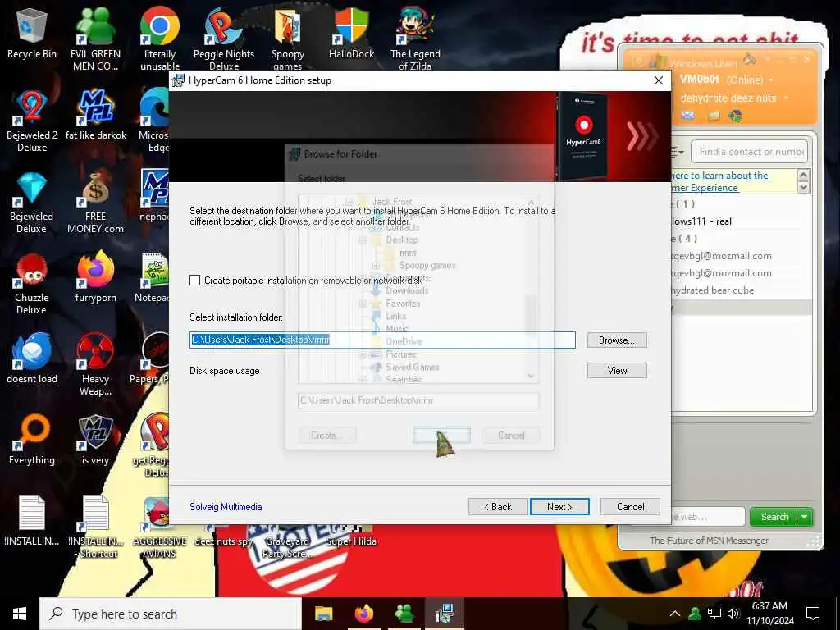Select the 'is very' shield shortcut
The width and height of the screenshot is (840, 630).
[x=95, y=440]
